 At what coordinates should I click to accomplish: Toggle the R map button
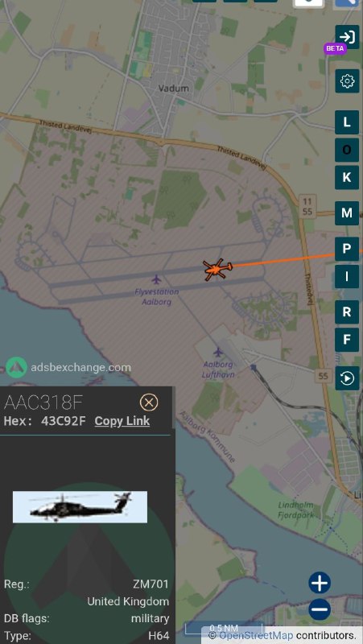(347, 312)
